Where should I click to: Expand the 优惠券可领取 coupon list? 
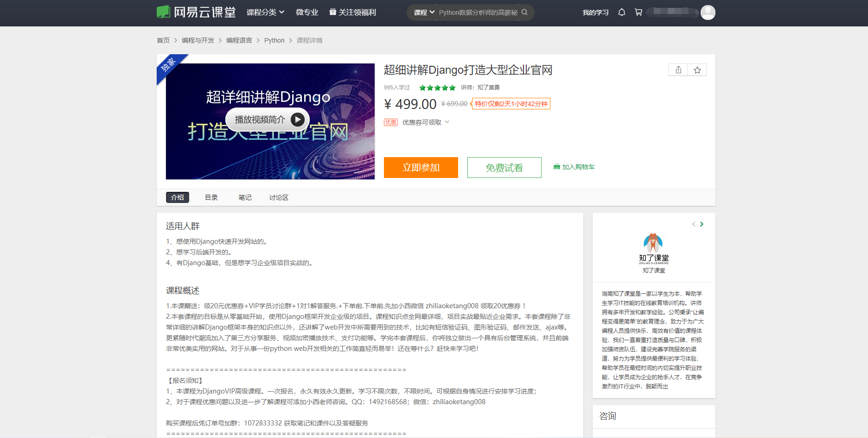pos(426,122)
